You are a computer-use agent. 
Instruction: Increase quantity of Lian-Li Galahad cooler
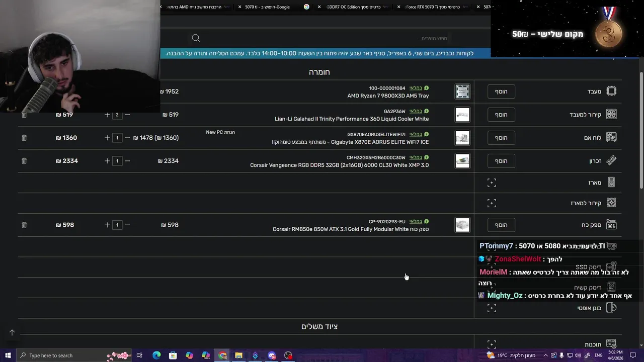coord(107,115)
